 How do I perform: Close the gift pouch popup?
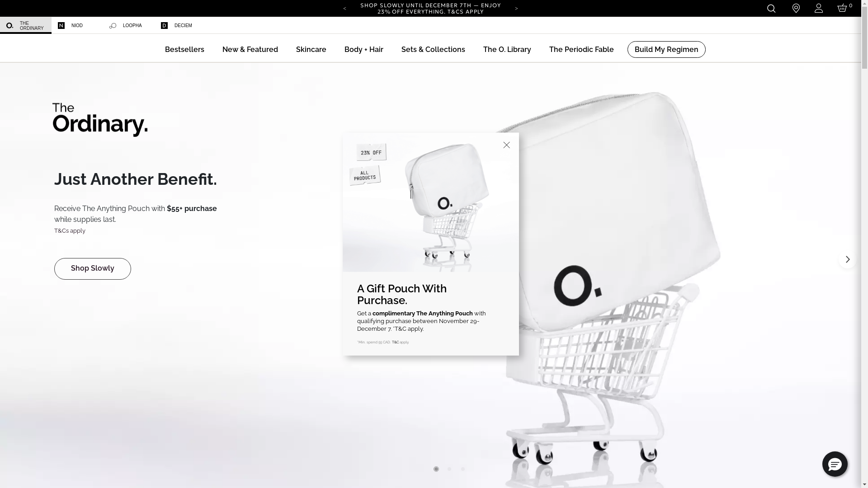pyautogui.click(x=506, y=145)
